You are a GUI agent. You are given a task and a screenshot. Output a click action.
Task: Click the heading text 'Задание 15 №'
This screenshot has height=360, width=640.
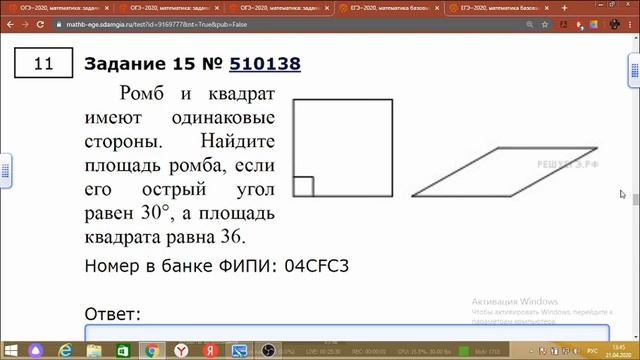(x=153, y=64)
